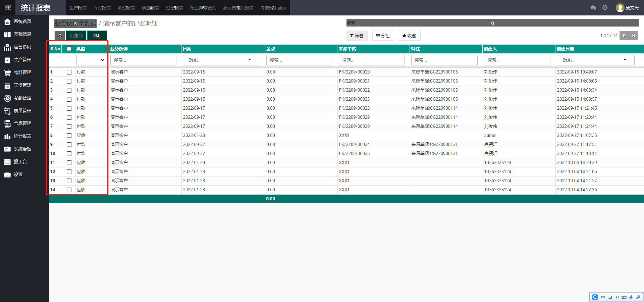Tick the checkbox for row 8
644x302 pixels.
pos(69,136)
